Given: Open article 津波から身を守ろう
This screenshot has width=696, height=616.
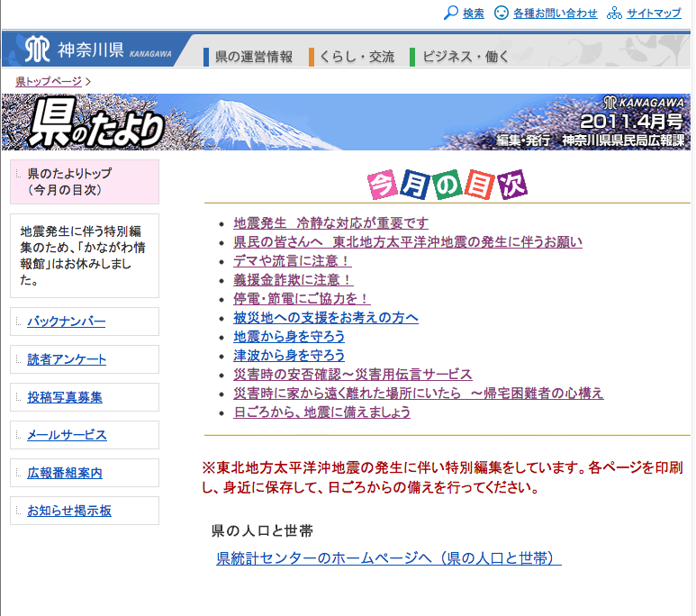Looking at the screenshot, I should 289,356.
